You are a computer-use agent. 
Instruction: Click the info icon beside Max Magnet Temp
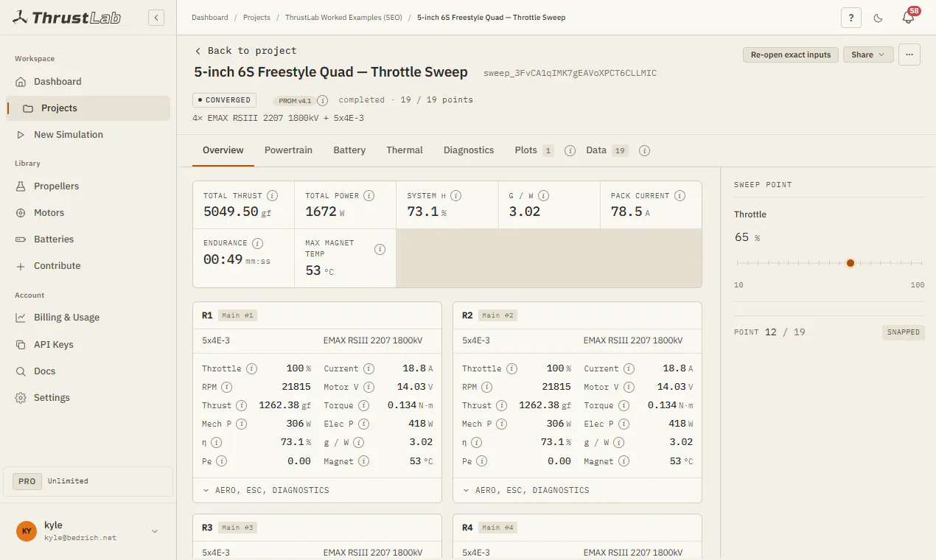point(380,249)
